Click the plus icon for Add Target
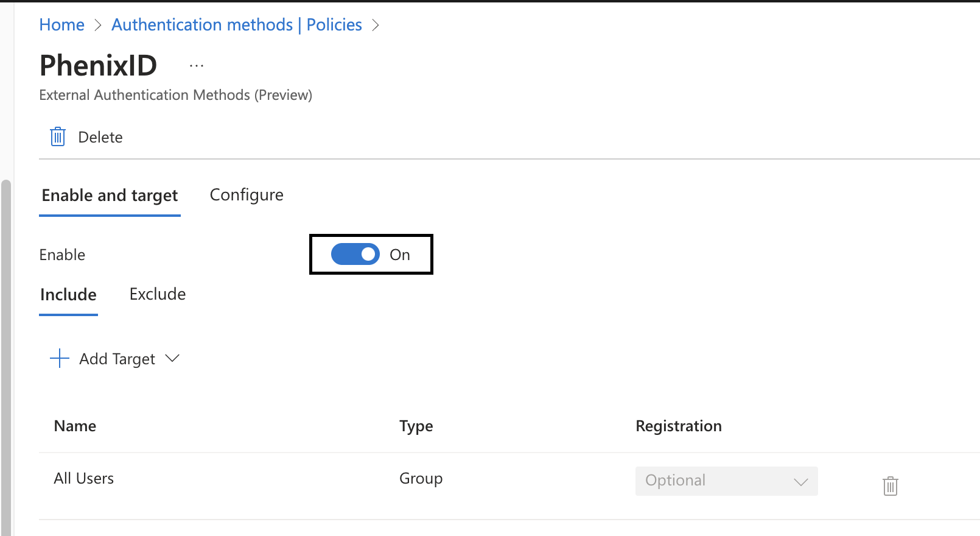Image resolution: width=980 pixels, height=536 pixels. [59, 358]
